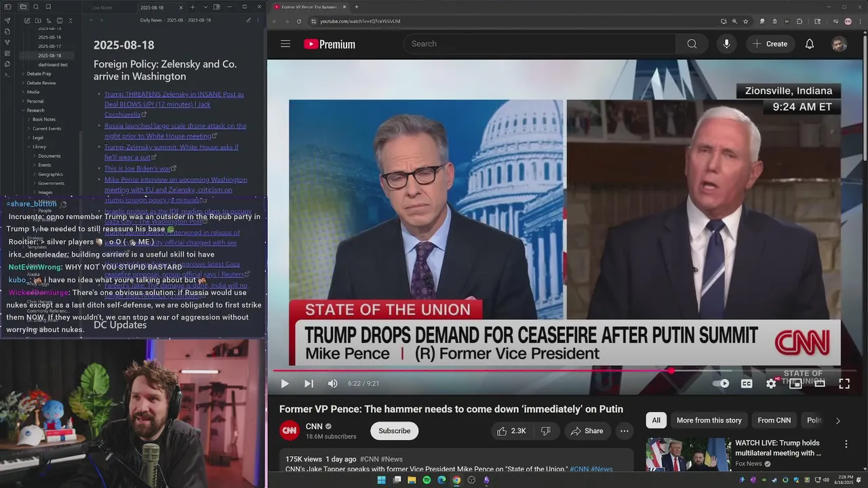Enable miniplayer mode on the video

795,384
